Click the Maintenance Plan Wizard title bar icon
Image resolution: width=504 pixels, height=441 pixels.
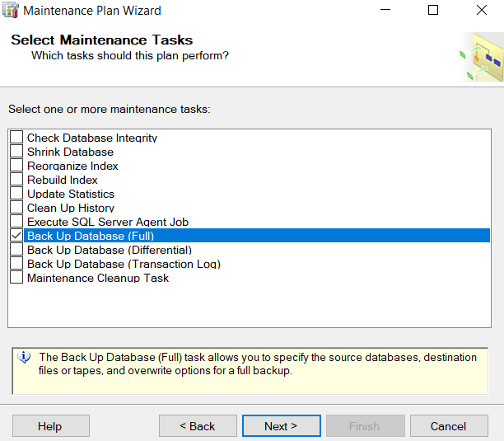click(11, 11)
